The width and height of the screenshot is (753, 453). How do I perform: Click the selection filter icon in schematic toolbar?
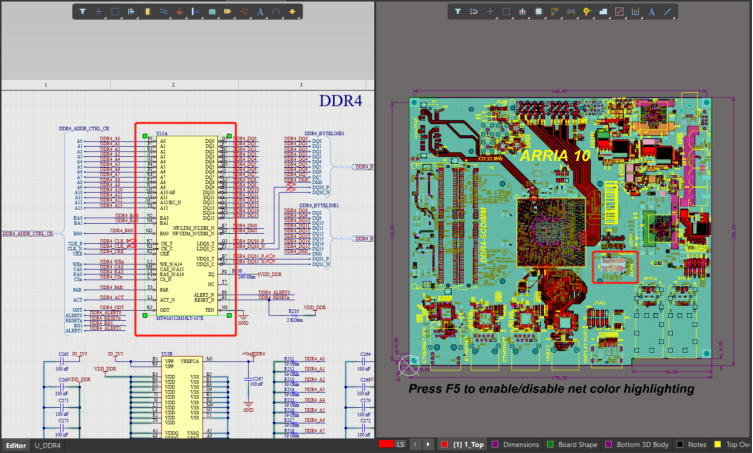82,12
